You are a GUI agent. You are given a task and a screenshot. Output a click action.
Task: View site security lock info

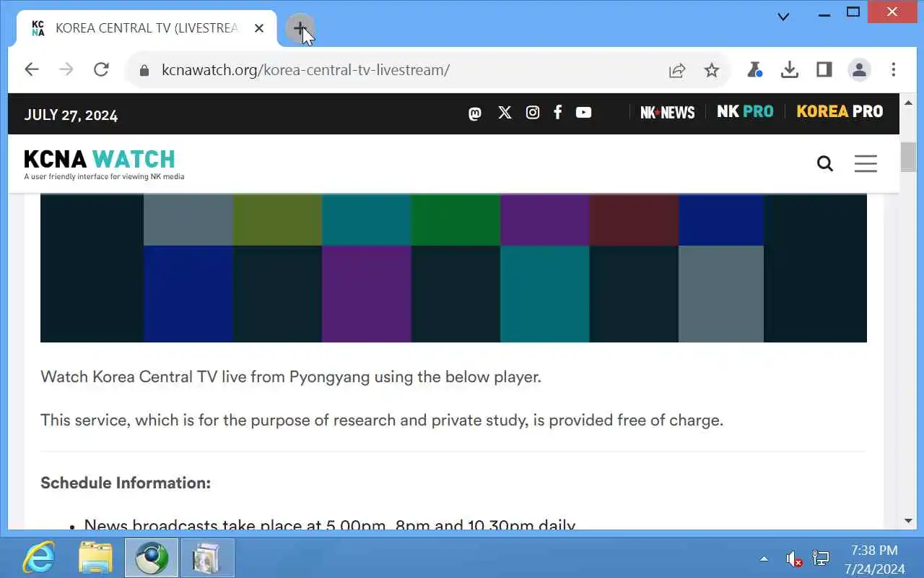pyautogui.click(x=144, y=70)
